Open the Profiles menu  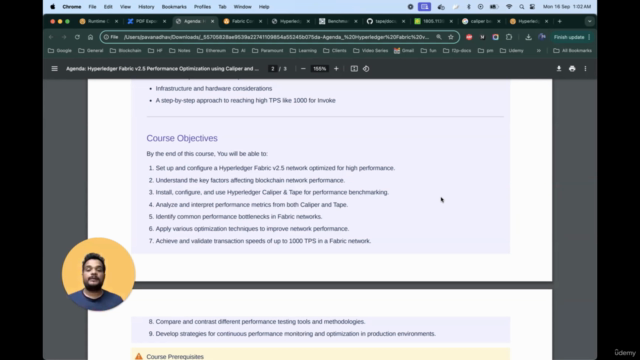[202, 7]
